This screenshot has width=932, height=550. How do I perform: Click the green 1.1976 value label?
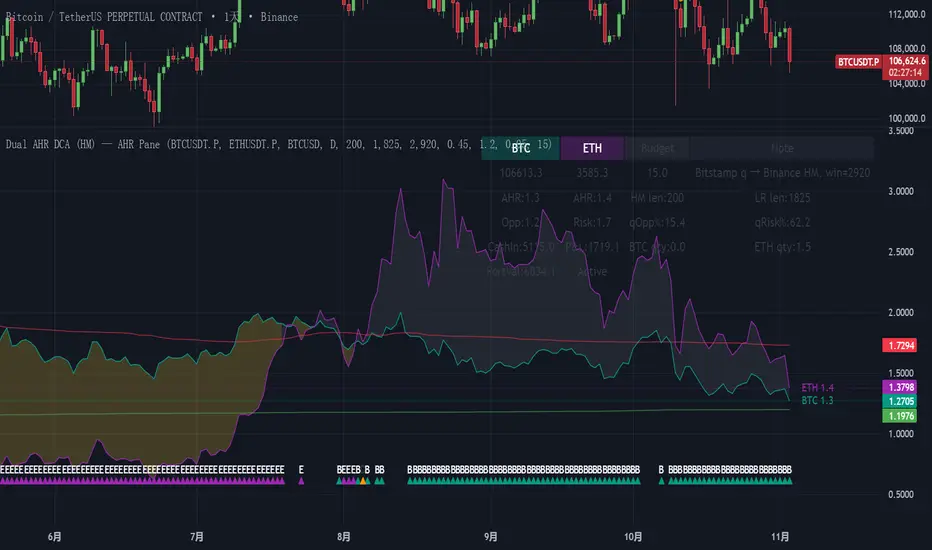click(x=899, y=415)
